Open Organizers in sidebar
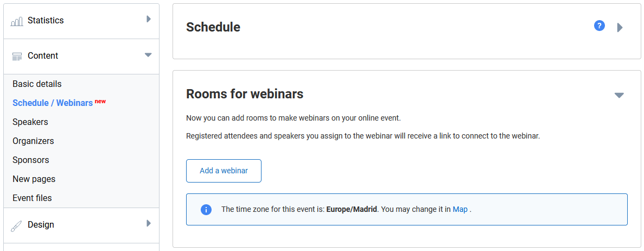644x251 pixels. [x=33, y=141]
